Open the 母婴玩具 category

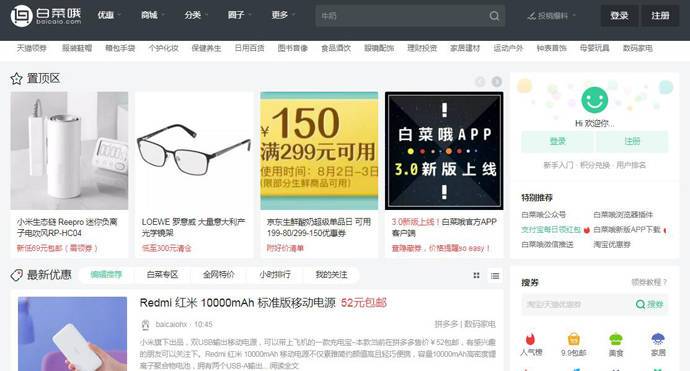pos(595,48)
